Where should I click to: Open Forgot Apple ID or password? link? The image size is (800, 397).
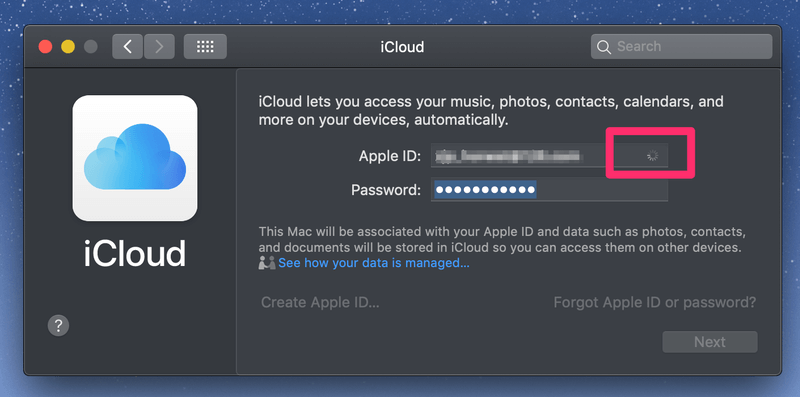point(655,303)
